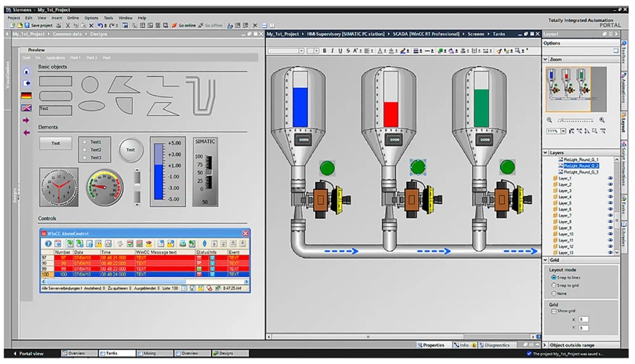Enable the Show grid checkbox
Screen dimensions: 635x364
coord(554,310)
